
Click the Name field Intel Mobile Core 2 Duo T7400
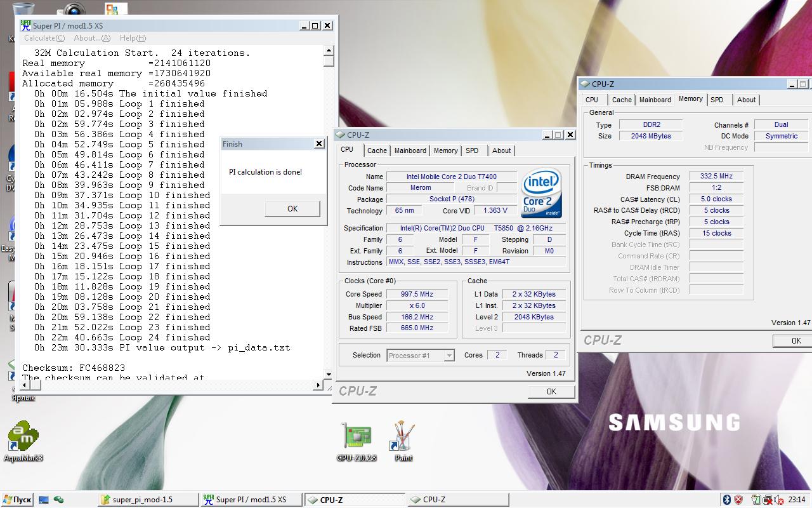click(x=452, y=177)
